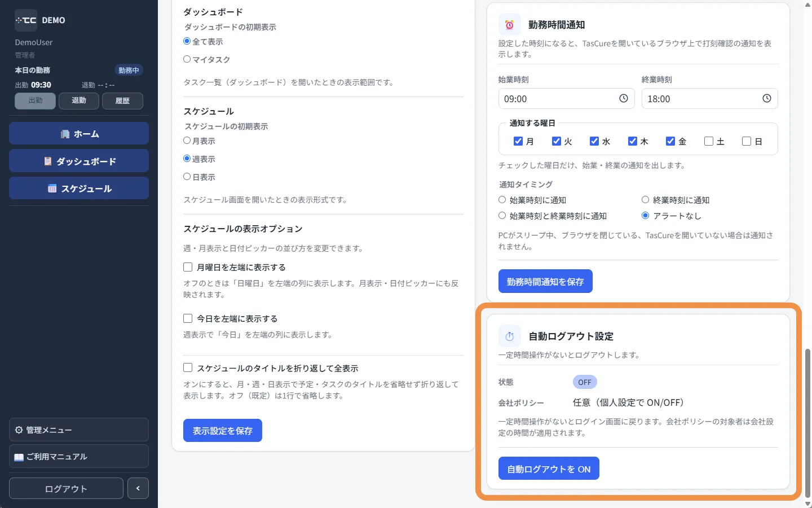Uncheck the 火 weekday checkbox
The image size is (812, 508).
[557, 141]
